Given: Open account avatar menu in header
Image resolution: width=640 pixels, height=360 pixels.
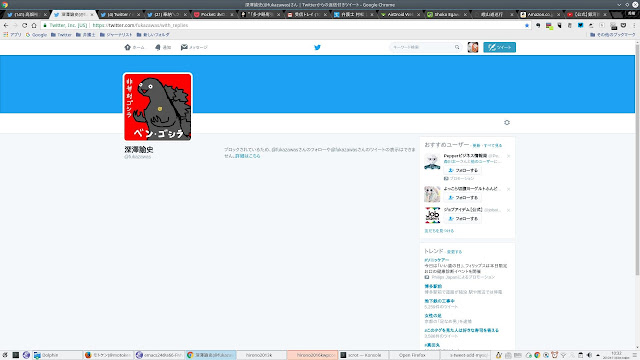Looking at the screenshot, I should [473, 47].
